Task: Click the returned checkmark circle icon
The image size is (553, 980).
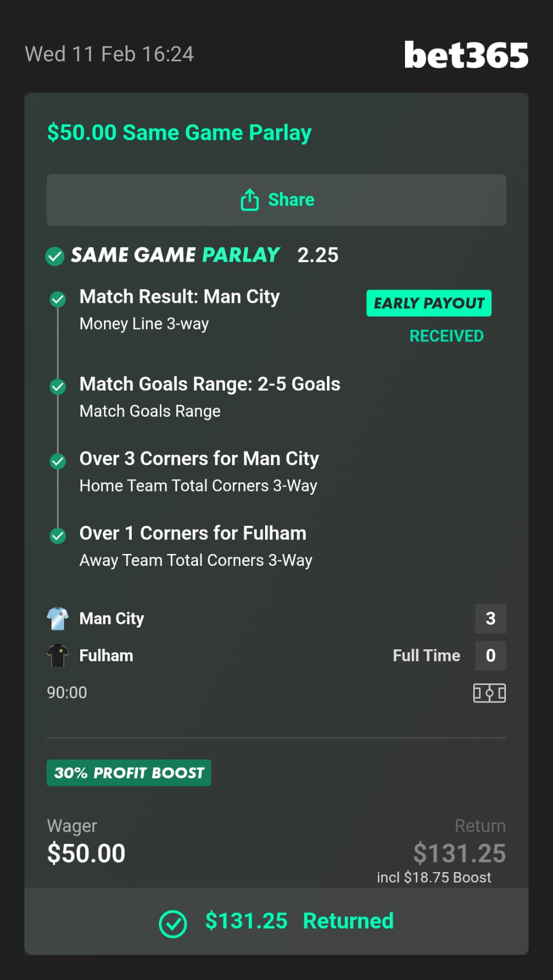Action: click(173, 923)
